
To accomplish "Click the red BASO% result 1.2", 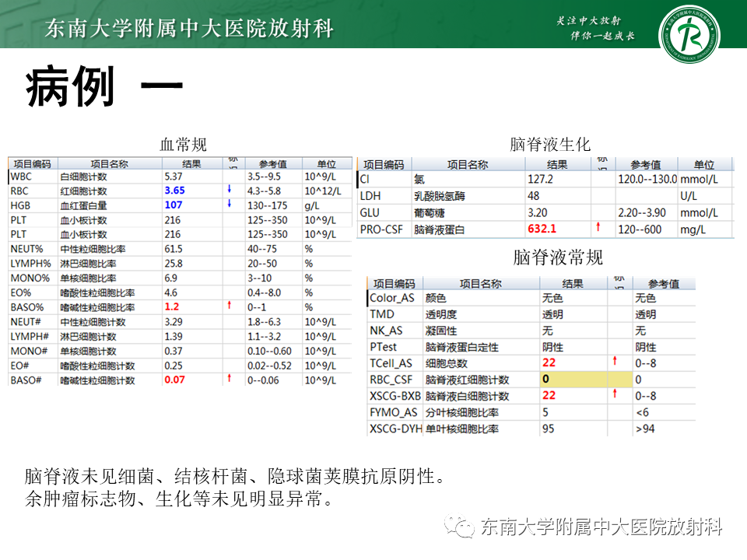I will [x=171, y=307].
